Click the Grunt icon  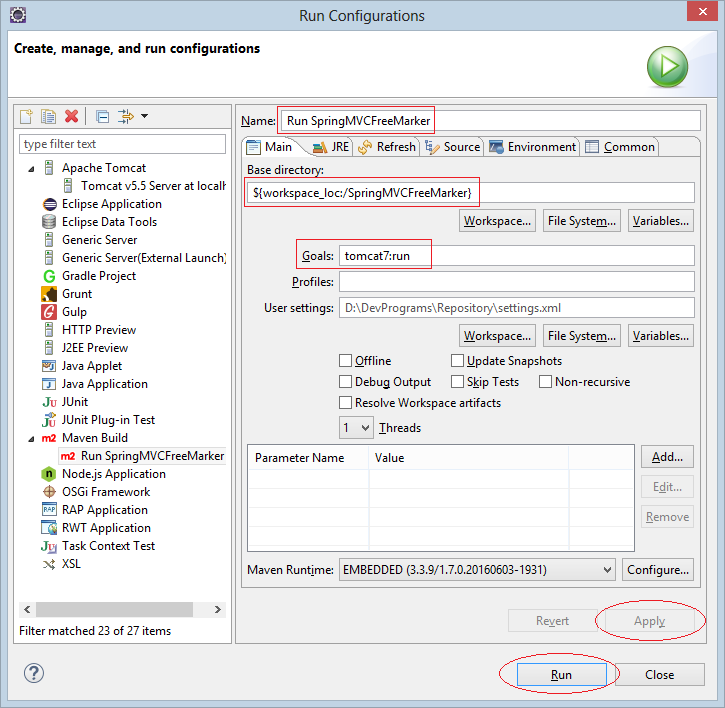49,294
